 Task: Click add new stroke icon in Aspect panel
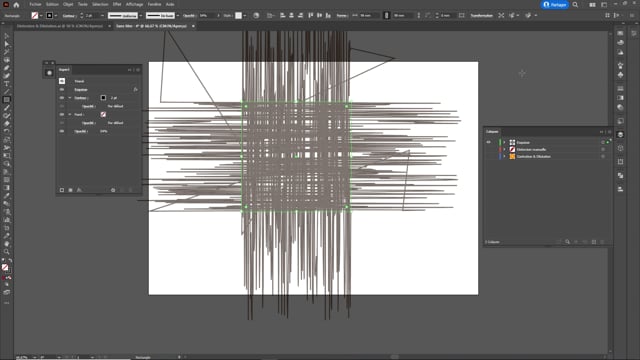click(62, 190)
